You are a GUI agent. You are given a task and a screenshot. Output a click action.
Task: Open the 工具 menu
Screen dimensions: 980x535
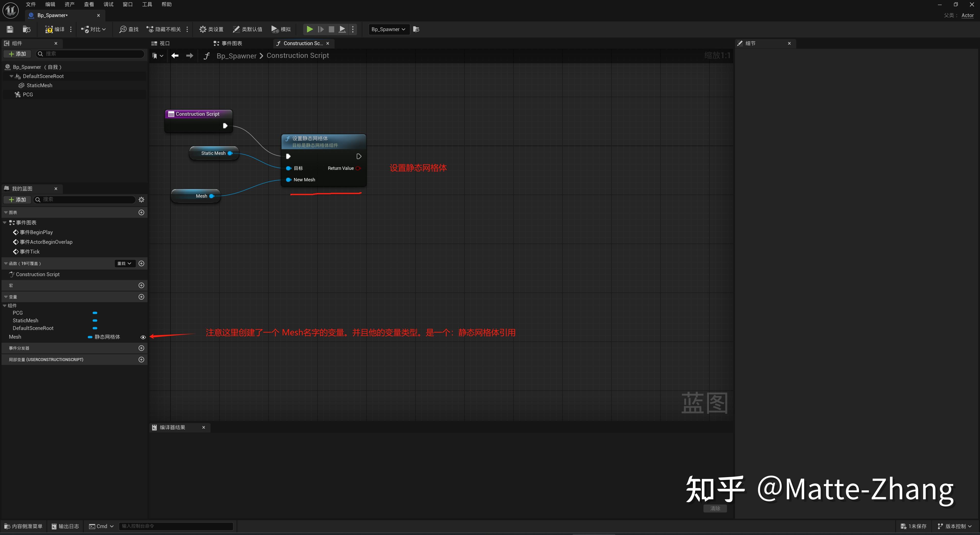[147, 4]
